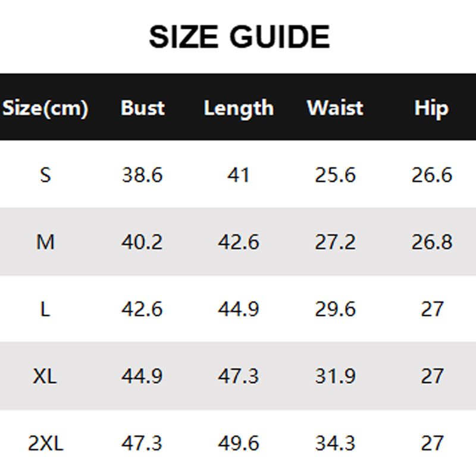The height and width of the screenshot is (476, 476).
Task: Select the Size(cm) column header
Action: (x=45, y=108)
